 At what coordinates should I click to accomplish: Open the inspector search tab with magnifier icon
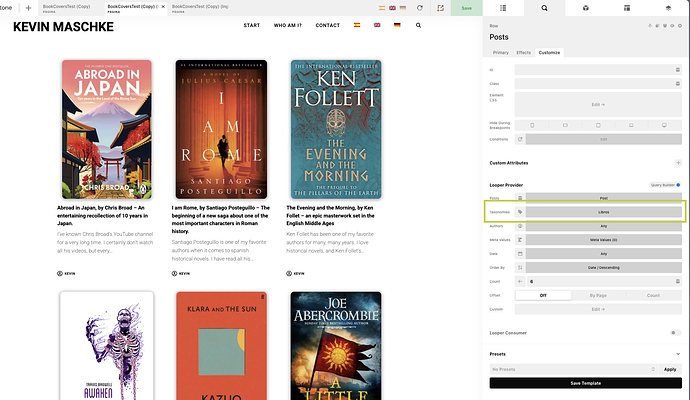click(x=544, y=7)
